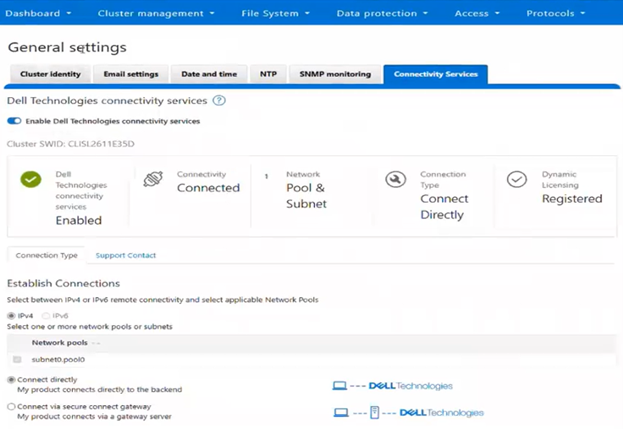Switch to the SNMP monitoring tab
This screenshot has height=429, width=623.
coord(335,74)
